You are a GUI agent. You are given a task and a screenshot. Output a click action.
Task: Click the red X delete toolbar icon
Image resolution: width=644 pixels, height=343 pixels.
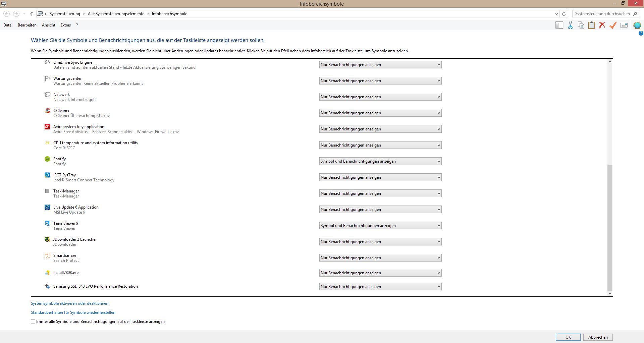coord(602,25)
